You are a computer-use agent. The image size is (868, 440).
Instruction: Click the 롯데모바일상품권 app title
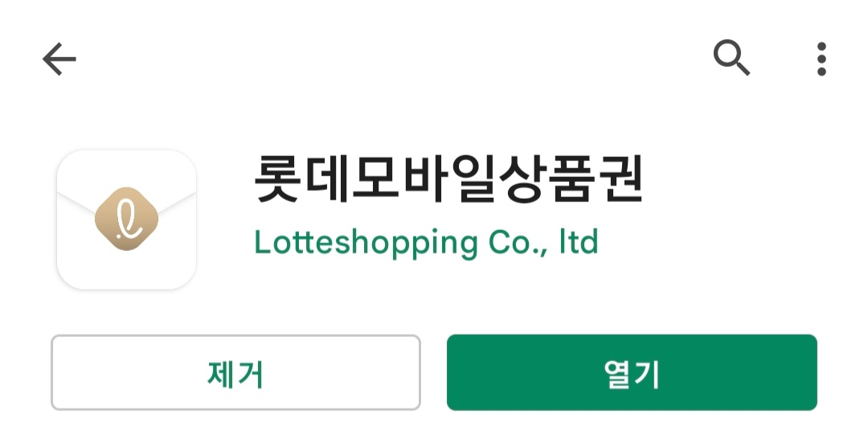[449, 179]
